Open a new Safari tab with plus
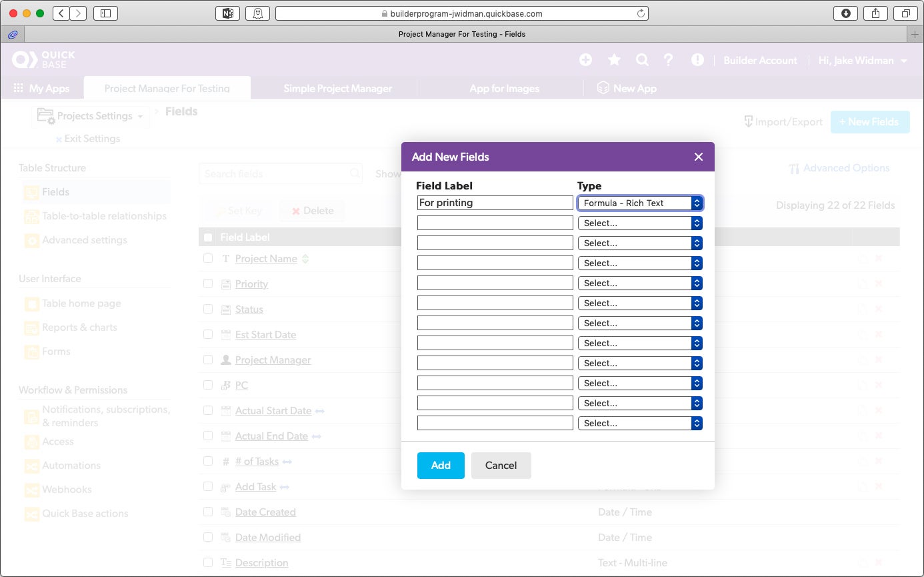 tap(916, 34)
